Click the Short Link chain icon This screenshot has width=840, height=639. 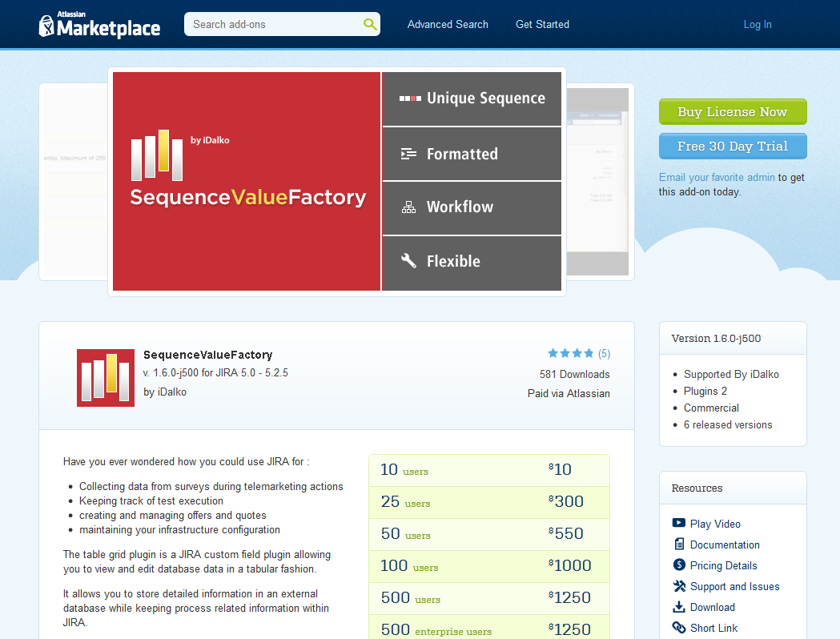679,628
